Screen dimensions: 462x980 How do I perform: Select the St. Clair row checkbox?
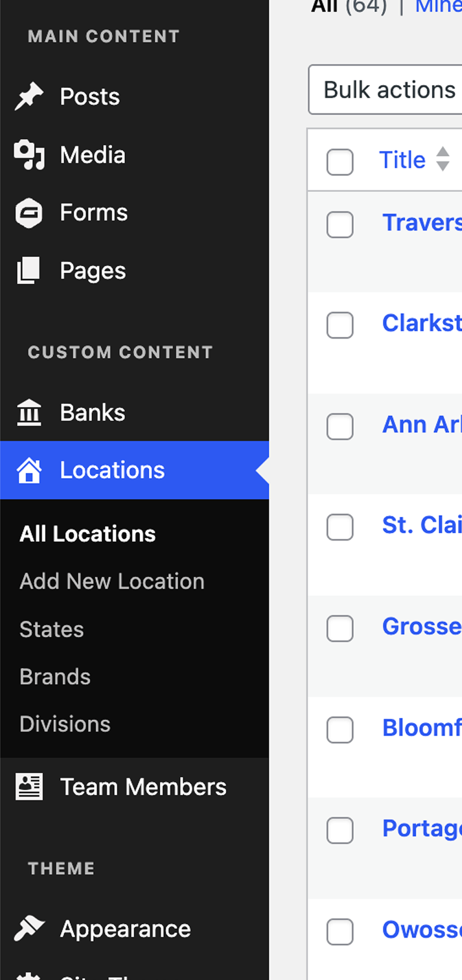(340, 527)
